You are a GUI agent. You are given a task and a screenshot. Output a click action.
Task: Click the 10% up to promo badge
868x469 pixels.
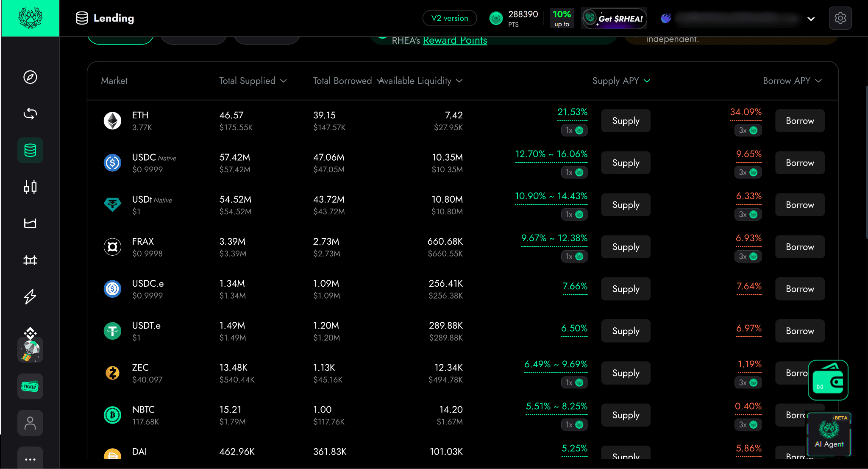pyautogui.click(x=562, y=18)
